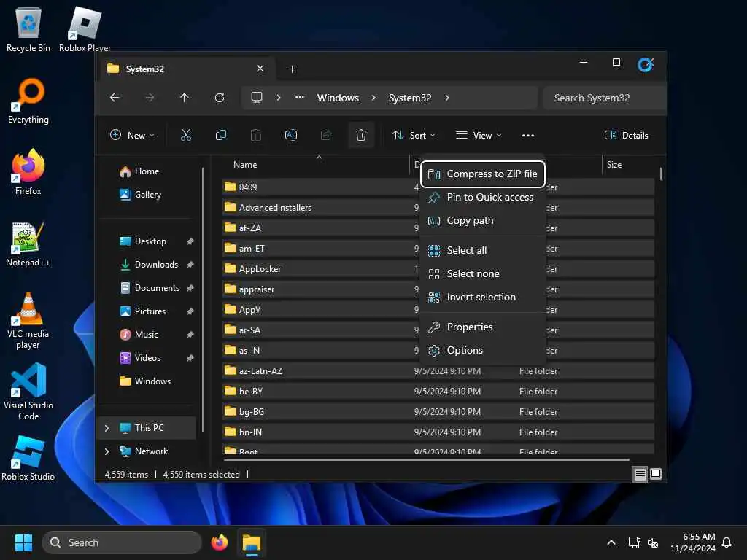The height and width of the screenshot is (560, 747).
Task: Open Windows Start menu
Action: 23,542
